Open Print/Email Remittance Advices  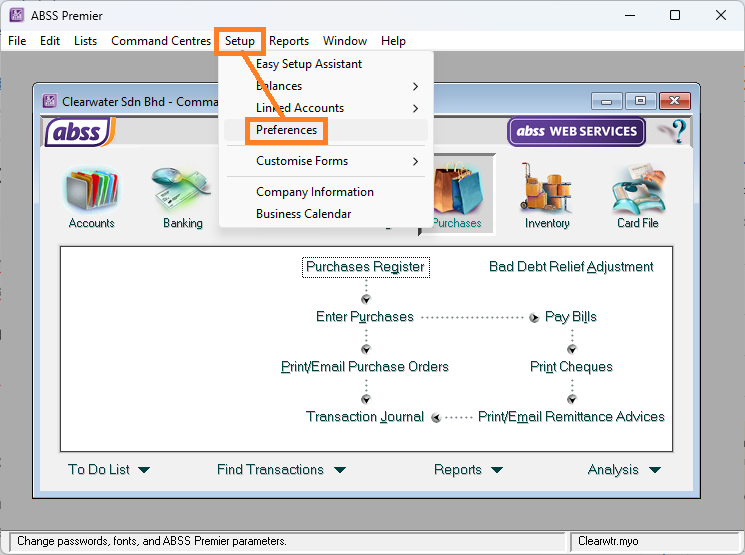(571, 417)
